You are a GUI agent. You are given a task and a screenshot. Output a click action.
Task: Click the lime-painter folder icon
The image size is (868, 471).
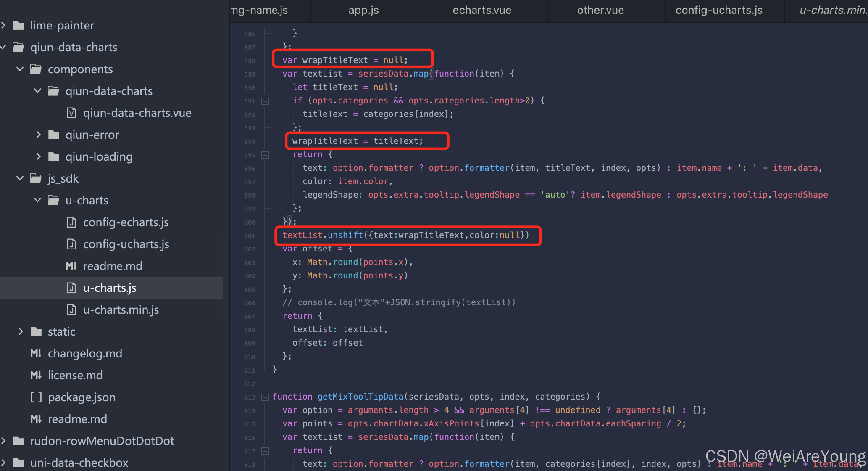(18, 26)
